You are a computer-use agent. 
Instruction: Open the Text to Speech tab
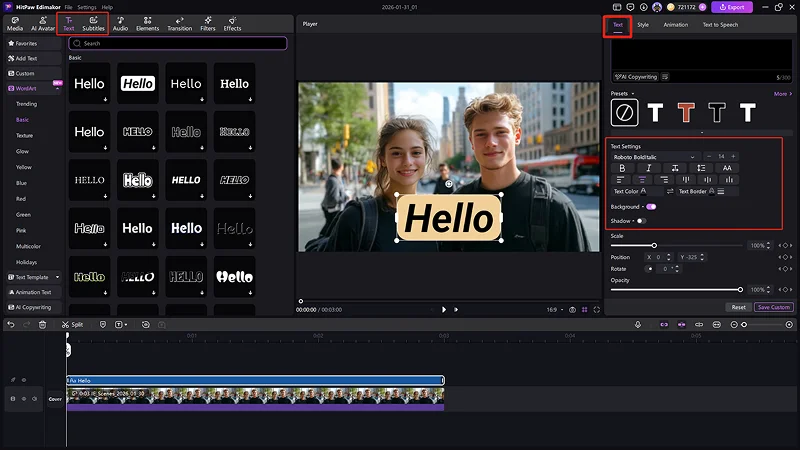pos(720,24)
